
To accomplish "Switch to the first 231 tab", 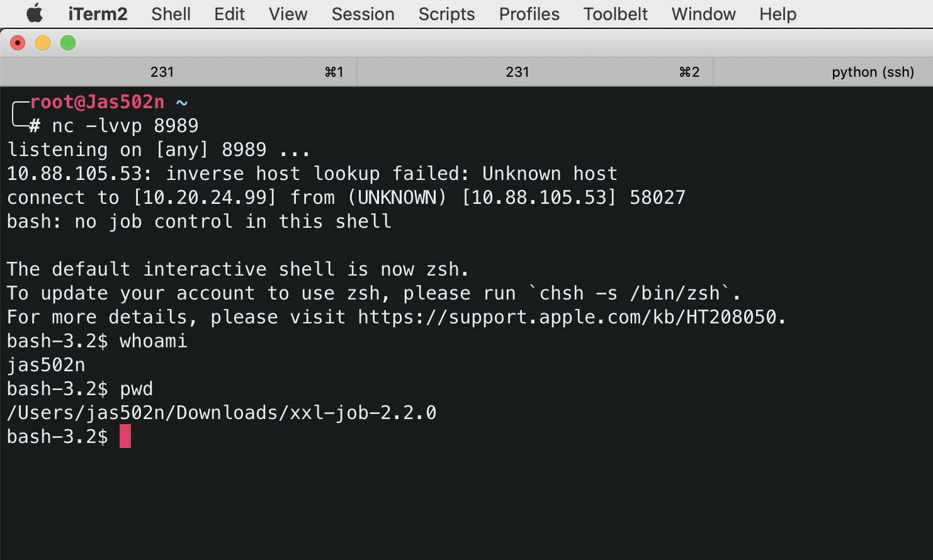I will 179,72.
